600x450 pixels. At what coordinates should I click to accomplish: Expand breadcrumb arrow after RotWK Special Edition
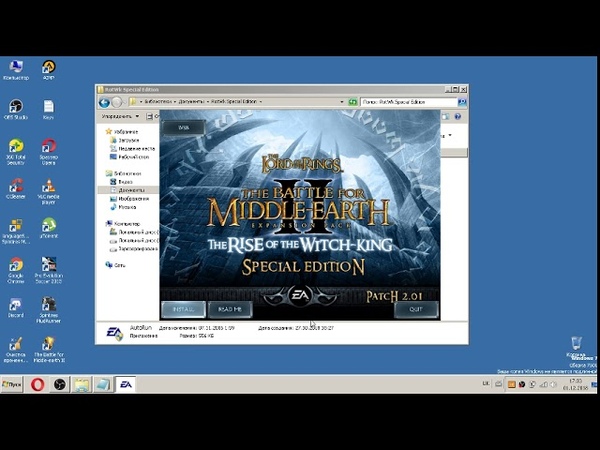point(261,102)
